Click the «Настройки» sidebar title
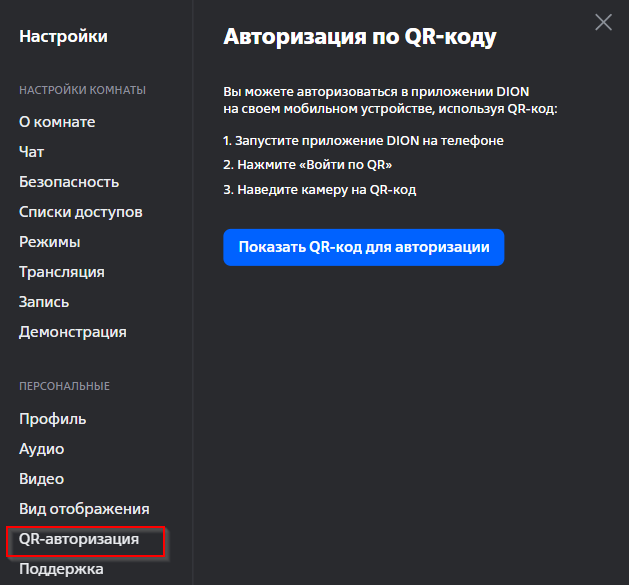The width and height of the screenshot is (629, 585). coord(63,37)
